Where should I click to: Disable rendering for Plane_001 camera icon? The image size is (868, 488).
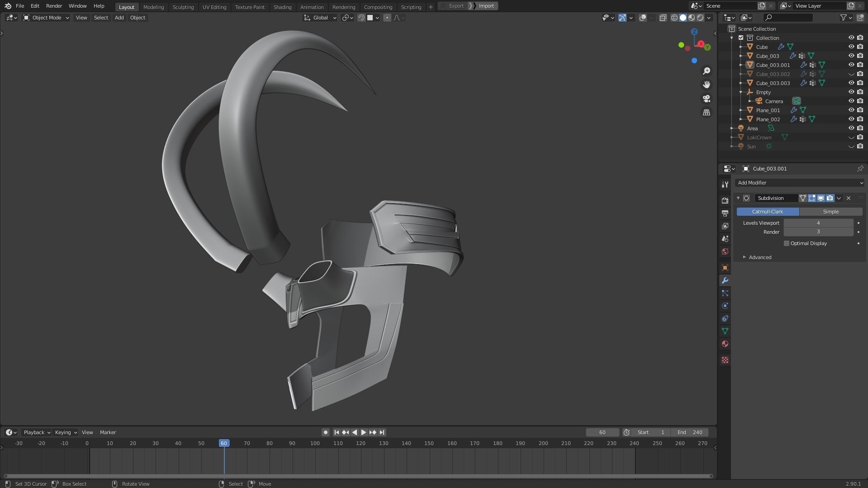(x=860, y=110)
